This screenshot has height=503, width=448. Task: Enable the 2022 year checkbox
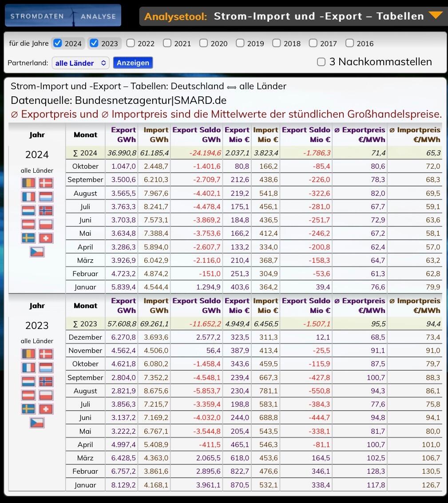pyautogui.click(x=130, y=43)
